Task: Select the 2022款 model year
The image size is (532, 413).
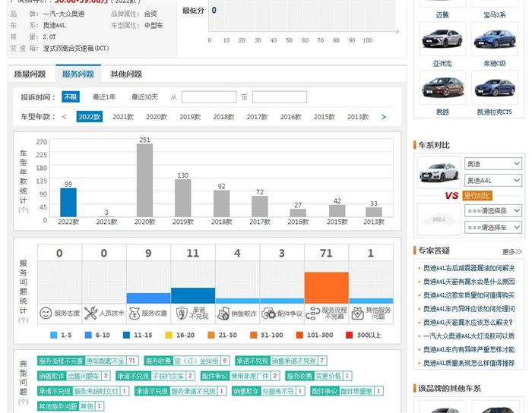Action: click(x=90, y=117)
